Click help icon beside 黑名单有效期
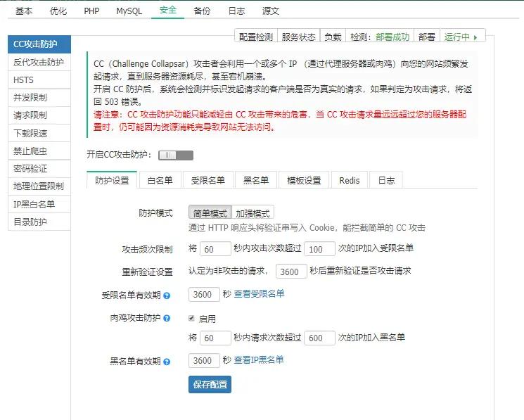Screen dimensions: 524x420 click(x=167, y=362)
